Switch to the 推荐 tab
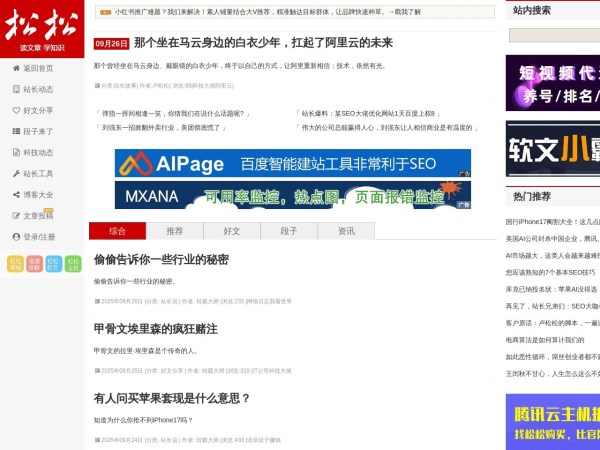The width and height of the screenshot is (600, 450). coord(175,231)
